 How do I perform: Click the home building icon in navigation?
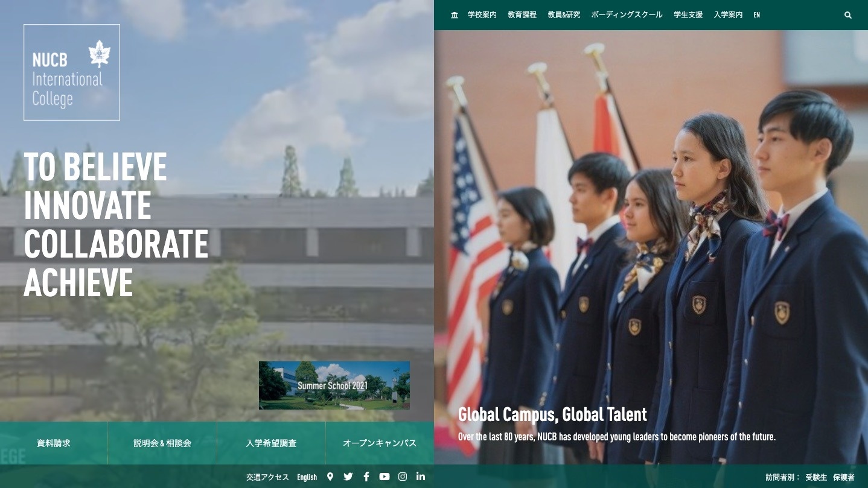point(455,15)
